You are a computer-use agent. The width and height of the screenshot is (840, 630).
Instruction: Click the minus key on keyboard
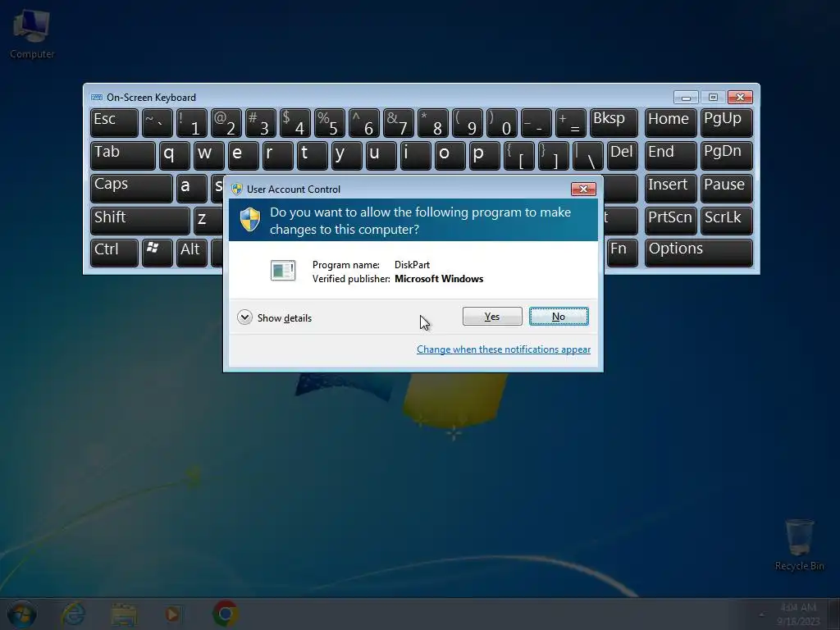point(536,123)
